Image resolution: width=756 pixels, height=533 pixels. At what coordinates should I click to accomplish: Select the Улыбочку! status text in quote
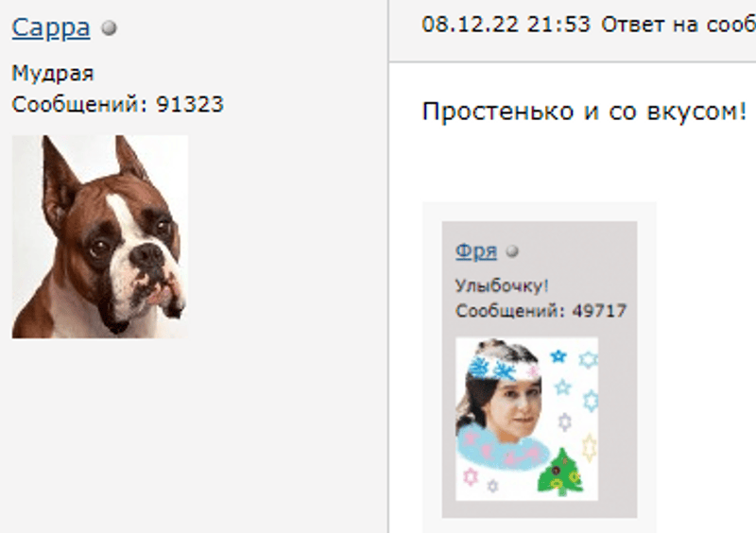pos(502,286)
